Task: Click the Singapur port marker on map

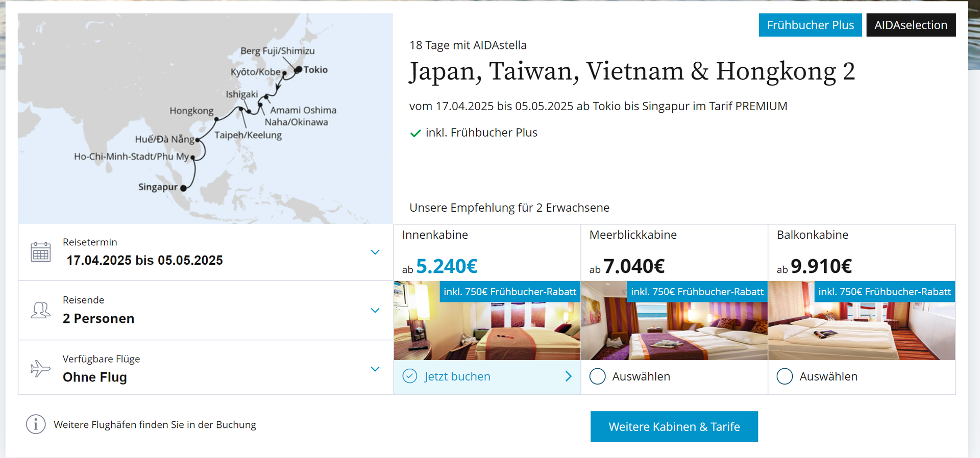Action: 184,188
